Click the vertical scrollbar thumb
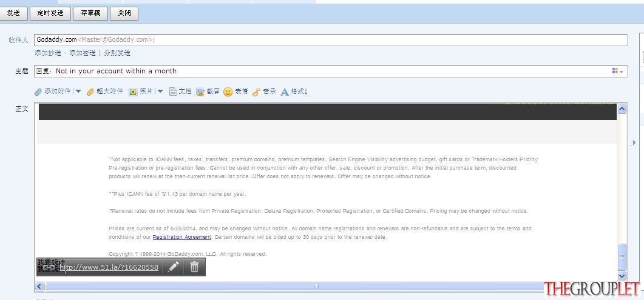 [x=622, y=256]
